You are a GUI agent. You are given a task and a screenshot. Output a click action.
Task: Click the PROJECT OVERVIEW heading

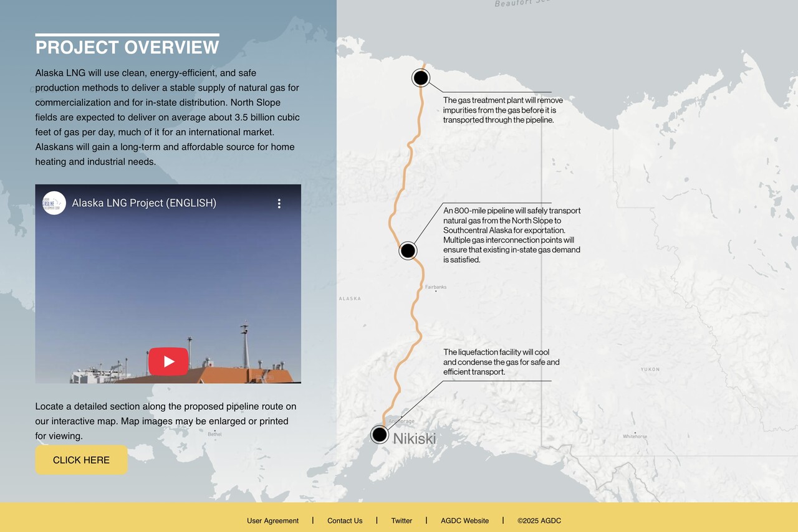(127, 47)
